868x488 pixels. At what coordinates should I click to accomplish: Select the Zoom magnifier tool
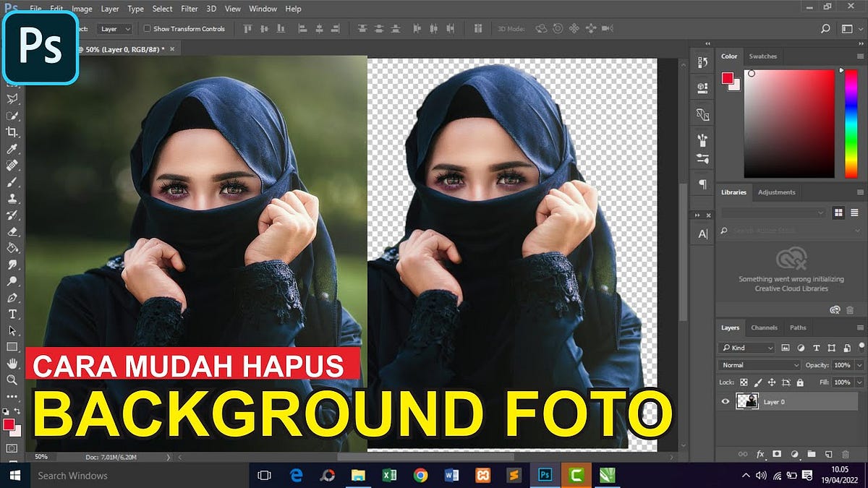click(x=12, y=380)
